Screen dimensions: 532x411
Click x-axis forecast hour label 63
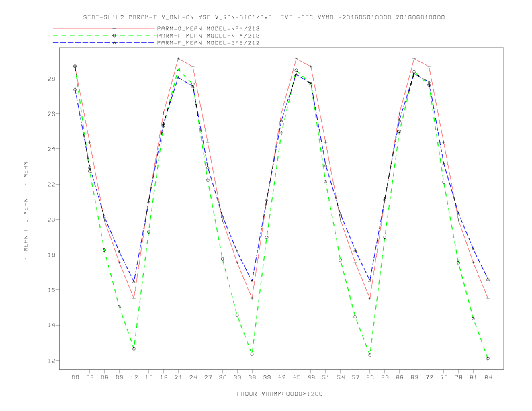(385, 377)
